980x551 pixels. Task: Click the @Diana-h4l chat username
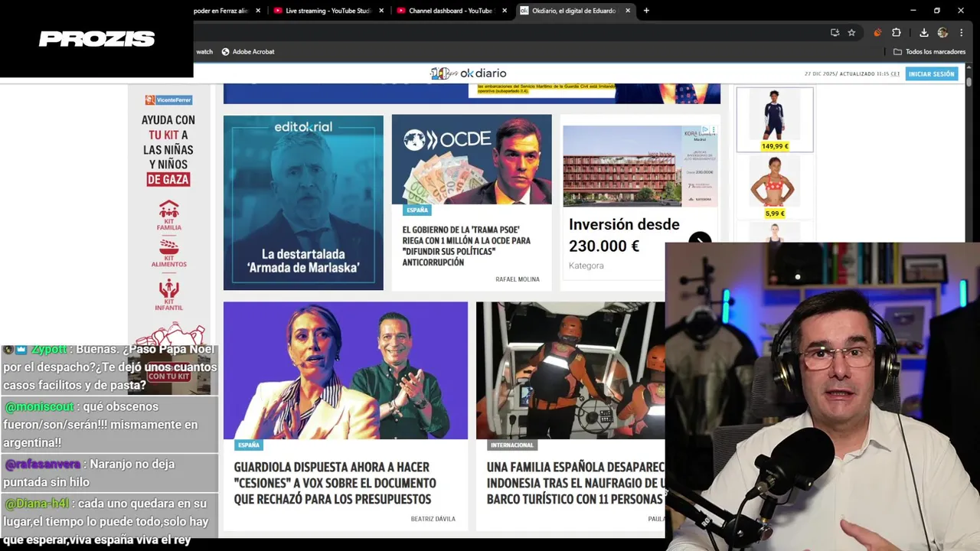(37, 504)
